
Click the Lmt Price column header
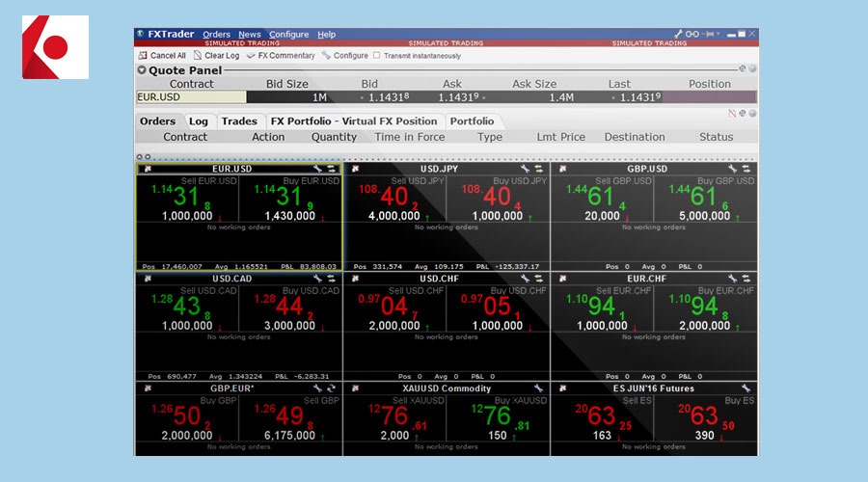[560, 137]
